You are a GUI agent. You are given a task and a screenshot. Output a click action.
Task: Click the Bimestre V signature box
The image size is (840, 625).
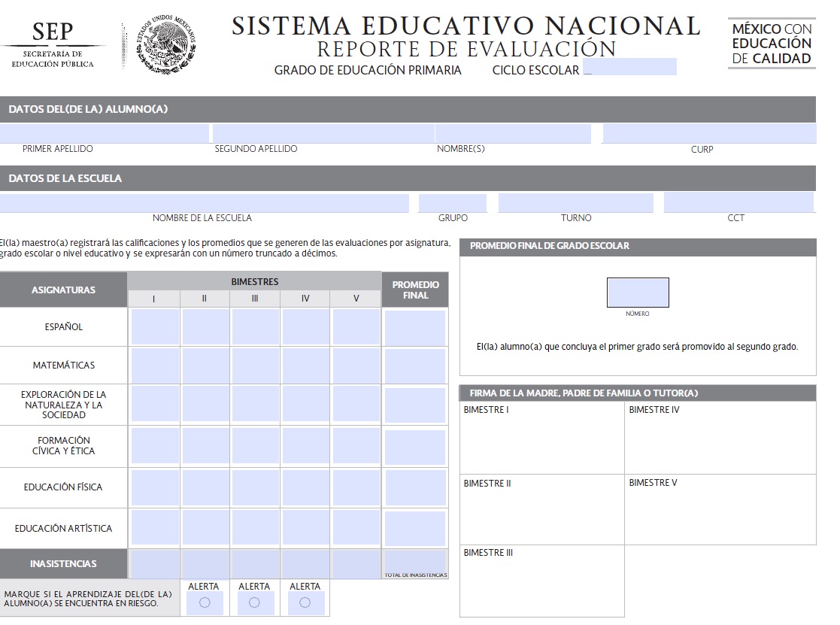coord(720,510)
